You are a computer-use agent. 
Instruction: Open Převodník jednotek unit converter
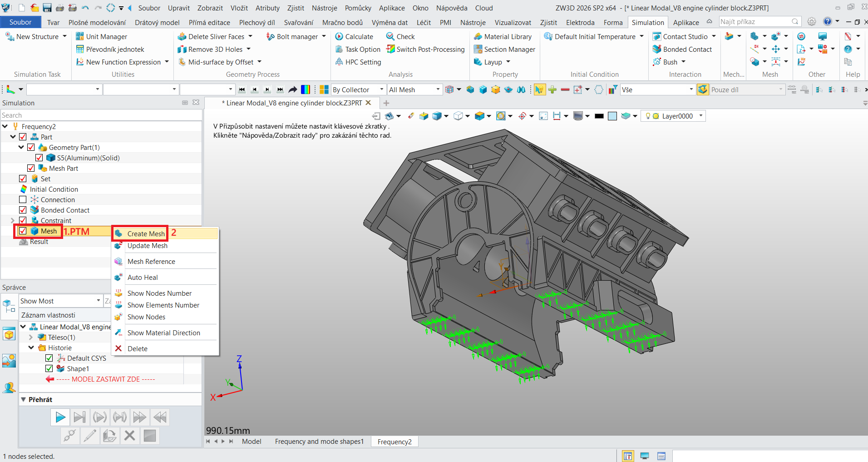pyautogui.click(x=110, y=49)
